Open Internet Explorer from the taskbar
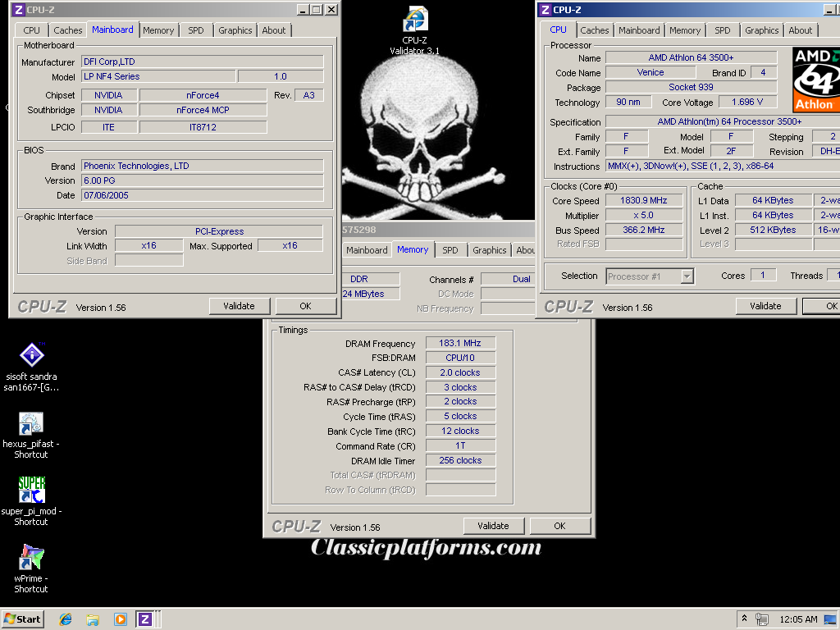The image size is (840, 630). click(66, 619)
